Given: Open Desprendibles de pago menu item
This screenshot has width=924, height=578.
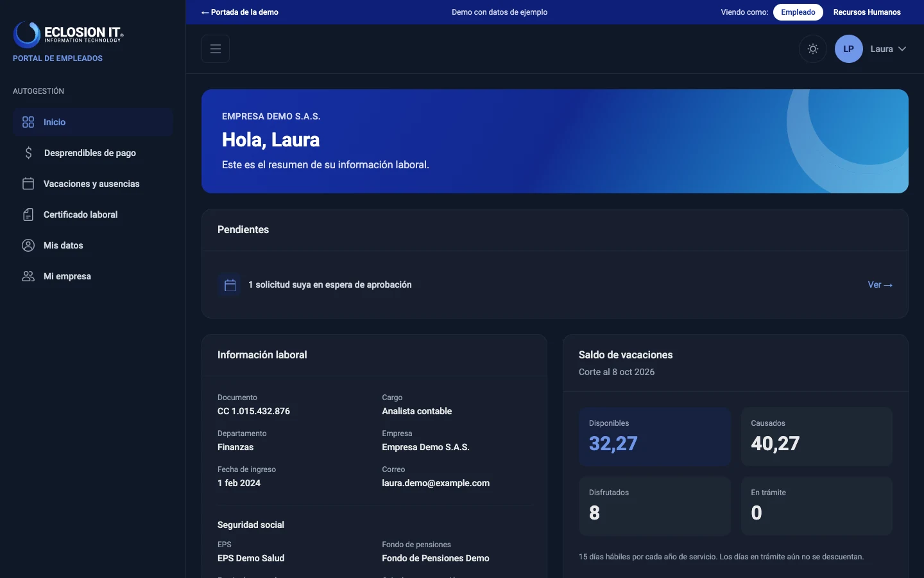Looking at the screenshot, I should pyautogui.click(x=93, y=153).
